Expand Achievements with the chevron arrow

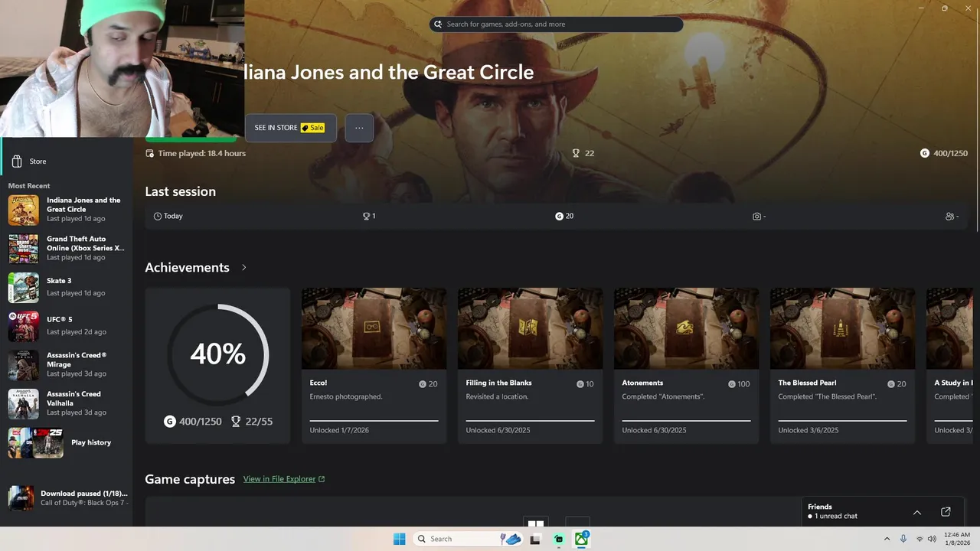pos(244,268)
